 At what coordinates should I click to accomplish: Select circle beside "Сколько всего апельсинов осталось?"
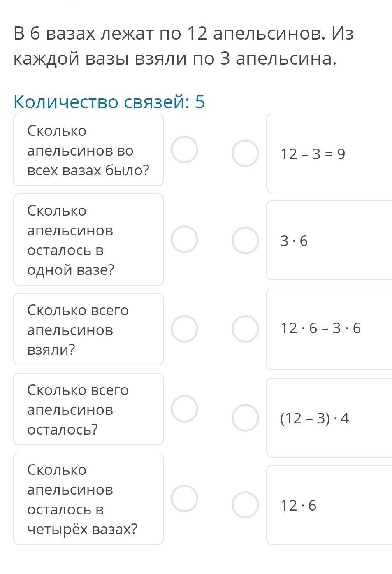(x=184, y=409)
